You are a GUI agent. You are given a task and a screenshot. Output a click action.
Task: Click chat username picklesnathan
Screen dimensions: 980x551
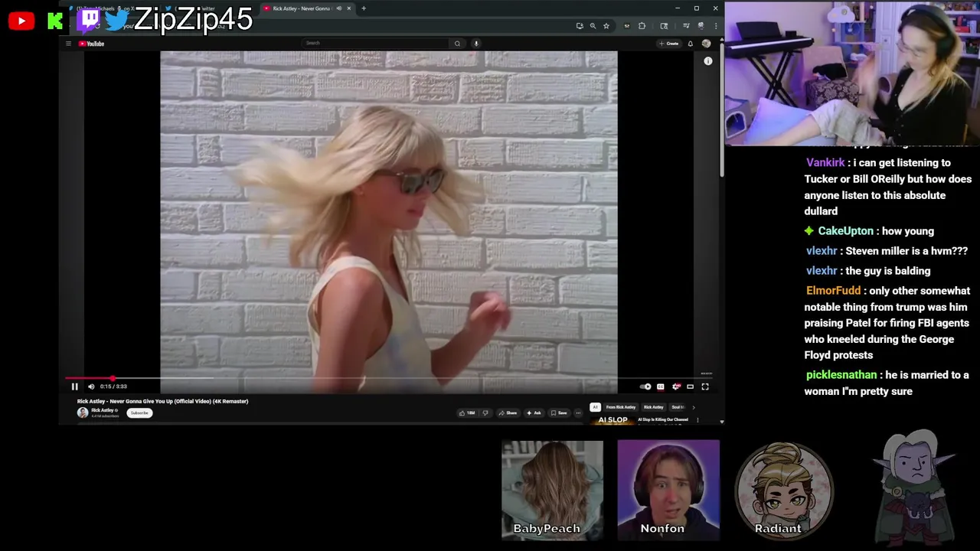point(841,375)
